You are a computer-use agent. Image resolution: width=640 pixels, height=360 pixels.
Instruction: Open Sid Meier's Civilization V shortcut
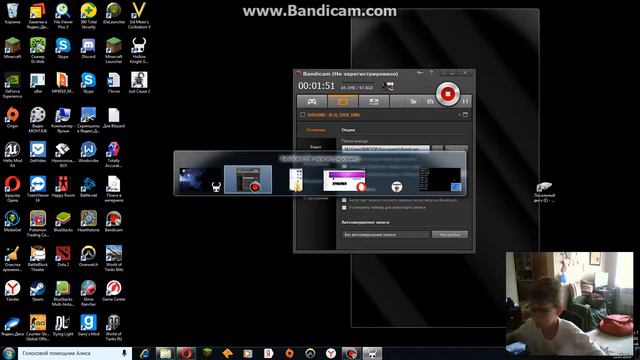(x=139, y=16)
